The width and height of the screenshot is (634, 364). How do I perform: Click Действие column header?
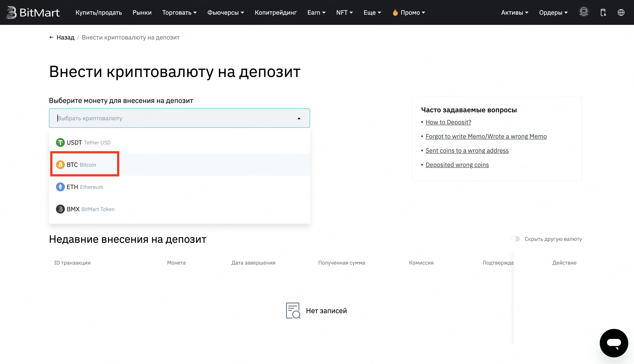point(564,263)
